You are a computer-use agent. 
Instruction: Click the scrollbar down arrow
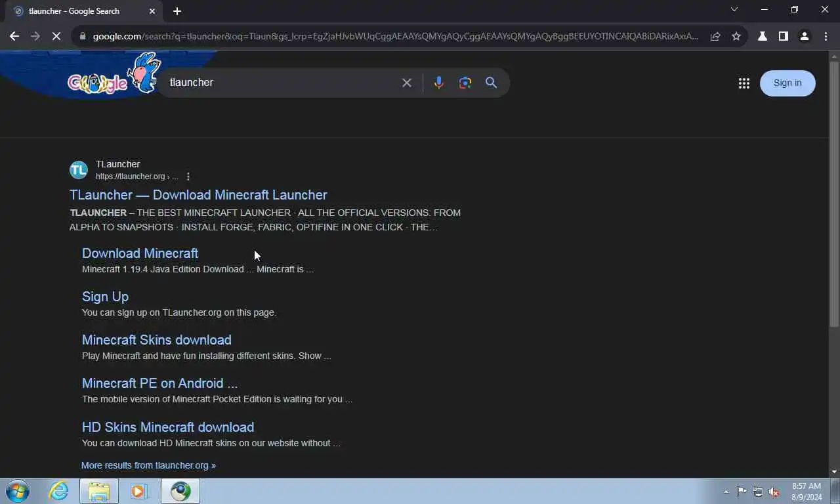[834, 472]
